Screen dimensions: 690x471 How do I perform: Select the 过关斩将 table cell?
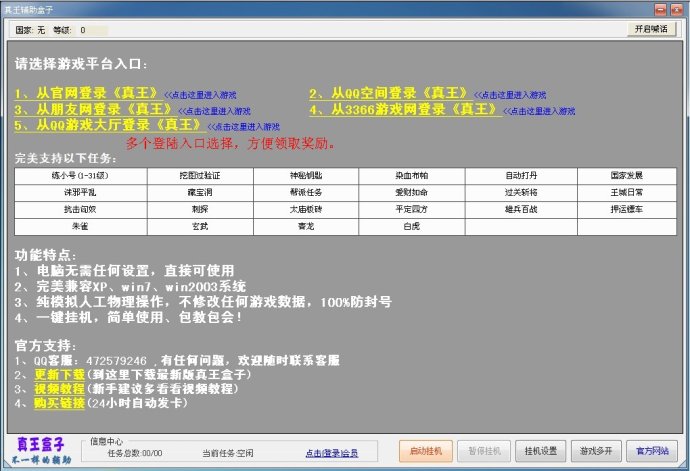521,193
